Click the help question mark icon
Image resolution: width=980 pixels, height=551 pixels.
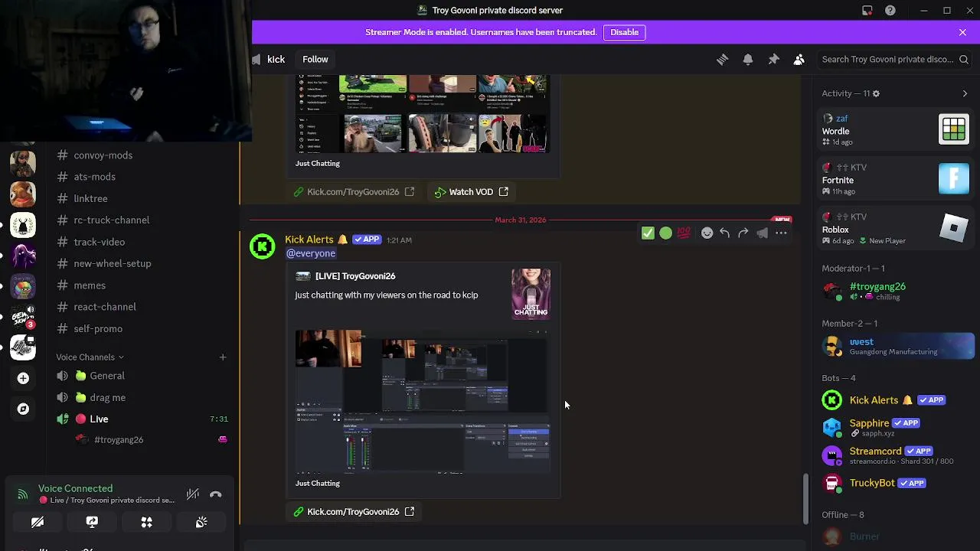coord(890,11)
